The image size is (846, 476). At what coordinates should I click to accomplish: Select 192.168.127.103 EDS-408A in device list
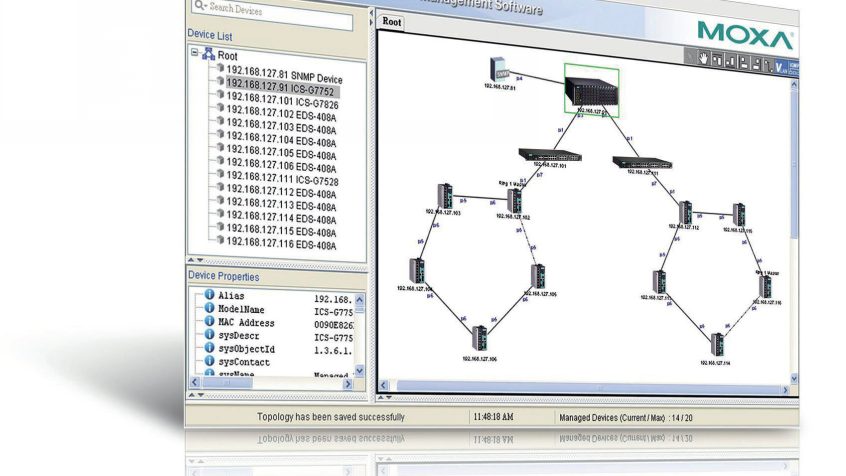pos(281,127)
